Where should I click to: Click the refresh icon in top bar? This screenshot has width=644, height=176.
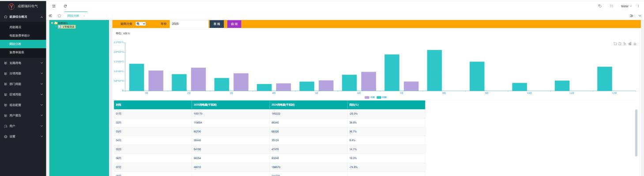(x=65, y=6)
